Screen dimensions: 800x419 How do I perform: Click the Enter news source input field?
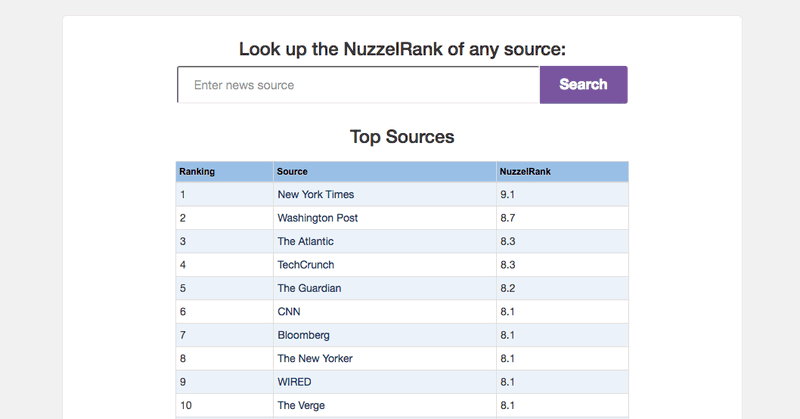click(358, 85)
